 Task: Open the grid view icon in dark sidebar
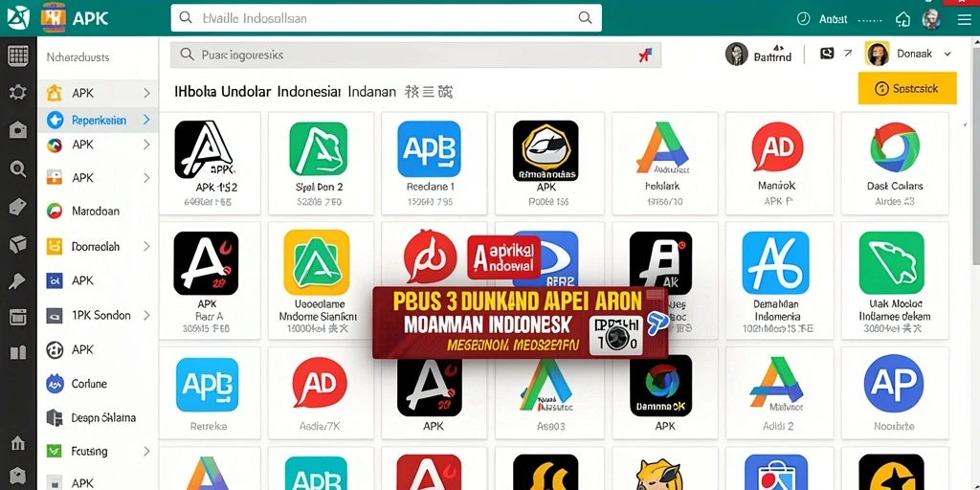click(17, 56)
